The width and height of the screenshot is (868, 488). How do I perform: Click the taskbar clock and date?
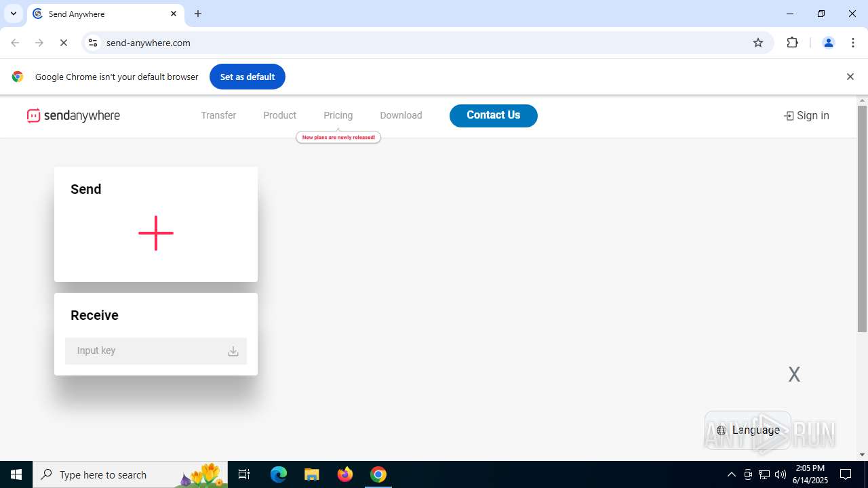(x=810, y=474)
